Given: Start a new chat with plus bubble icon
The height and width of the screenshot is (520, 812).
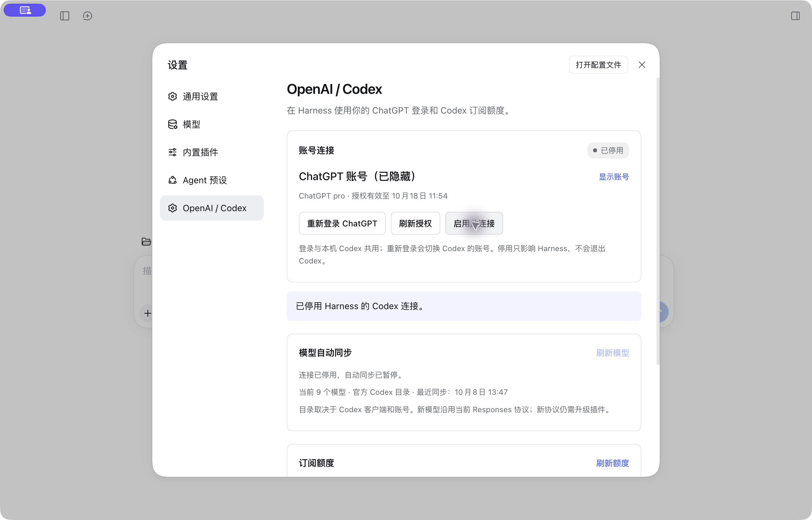Looking at the screenshot, I should 88,16.
